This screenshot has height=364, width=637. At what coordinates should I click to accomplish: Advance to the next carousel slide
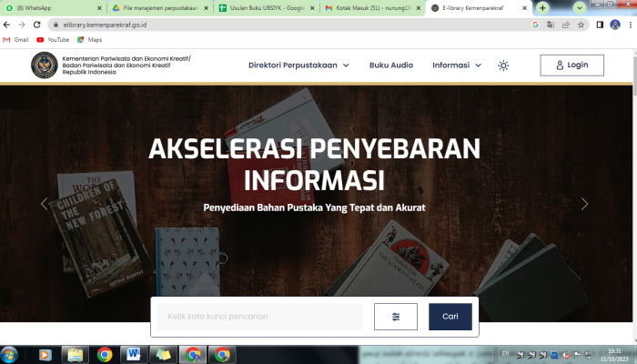tap(584, 204)
